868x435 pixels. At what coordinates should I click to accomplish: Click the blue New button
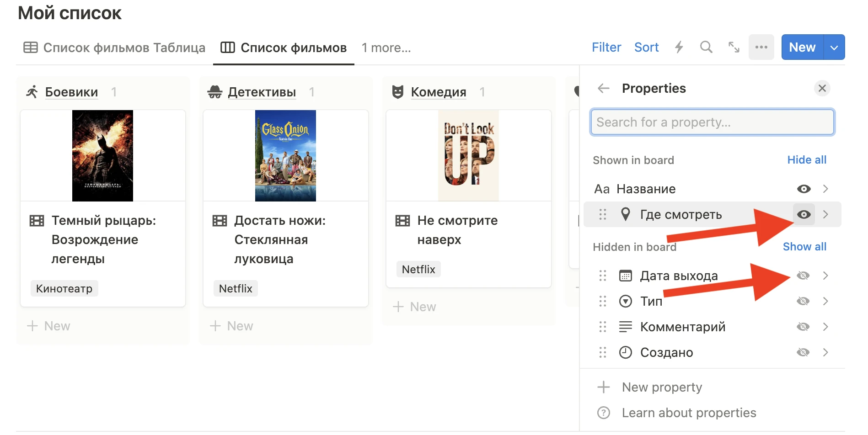pyautogui.click(x=803, y=47)
